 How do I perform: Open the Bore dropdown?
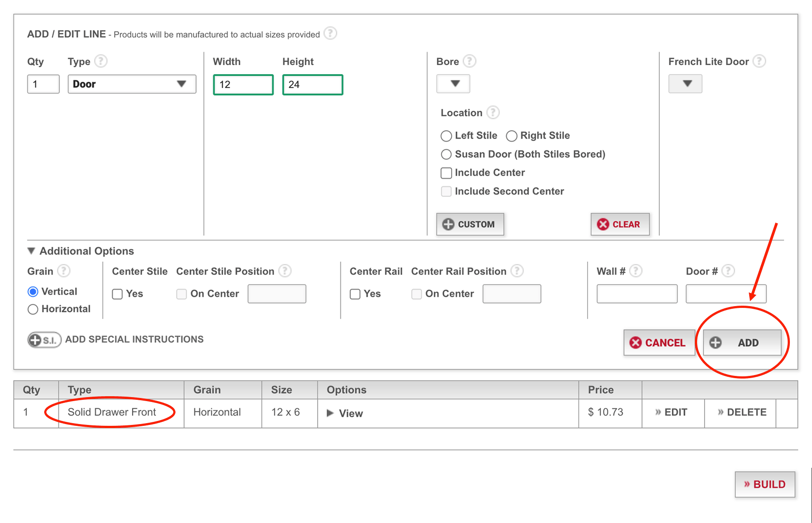tap(453, 83)
